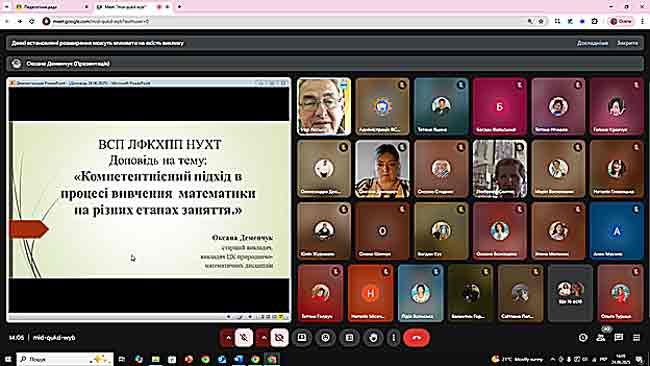The height and width of the screenshot is (366, 650).
Task: Open more options three-dot menu
Action: pos(393,338)
